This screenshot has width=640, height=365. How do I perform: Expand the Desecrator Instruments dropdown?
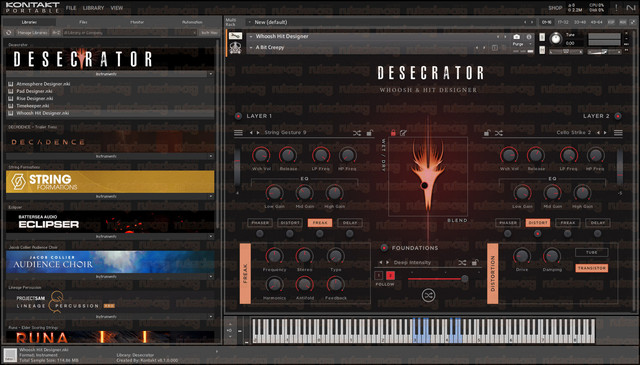coord(211,74)
